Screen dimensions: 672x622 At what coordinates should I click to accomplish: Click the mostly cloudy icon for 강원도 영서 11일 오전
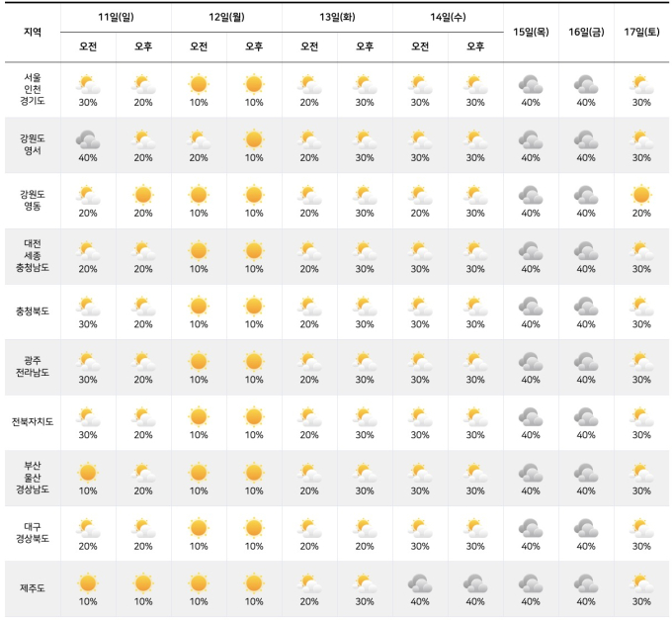tap(88, 139)
